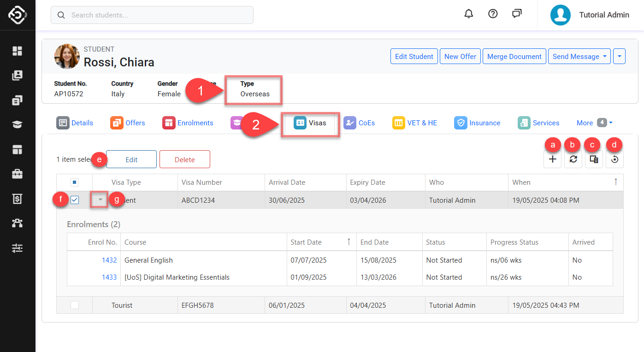The height and width of the screenshot is (352, 644).
Task: Open enrolment number 1433 link
Action: [x=109, y=277]
